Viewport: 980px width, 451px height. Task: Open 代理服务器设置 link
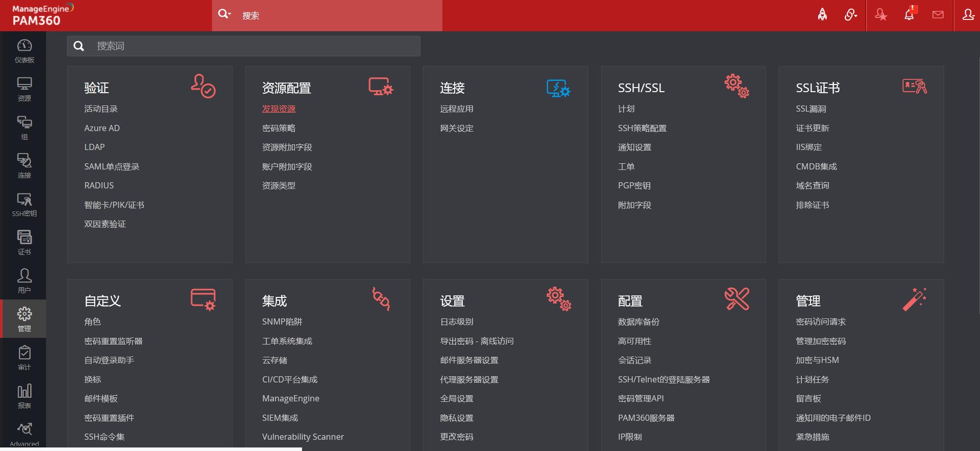tap(469, 379)
